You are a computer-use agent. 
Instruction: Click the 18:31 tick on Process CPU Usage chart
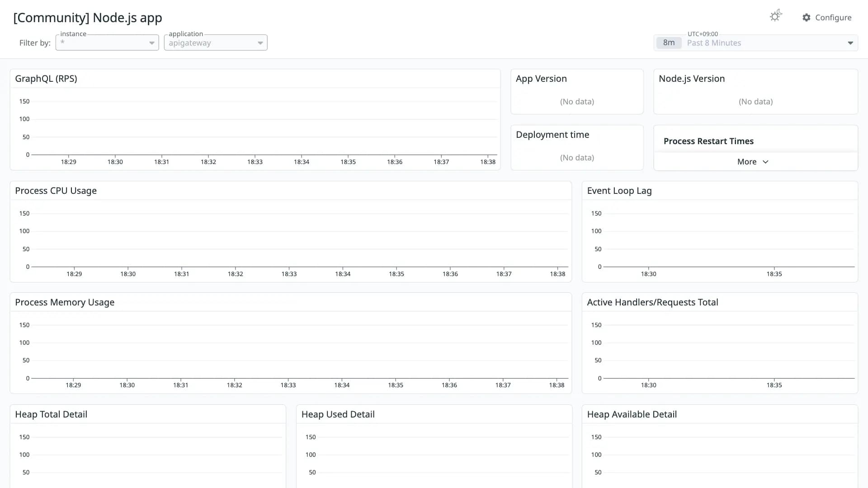(x=181, y=274)
